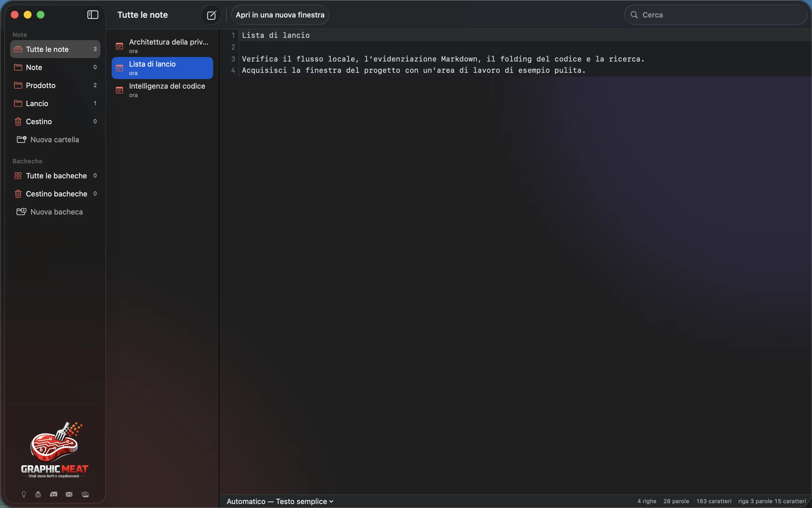Focus the Cerca search field
Viewport: 812px width, 508px height.
[x=716, y=15]
